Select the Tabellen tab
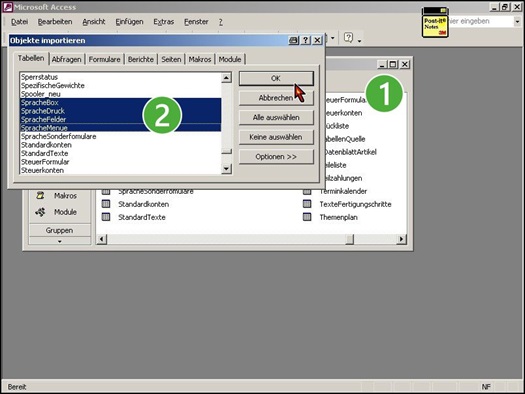 [x=31, y=58]
